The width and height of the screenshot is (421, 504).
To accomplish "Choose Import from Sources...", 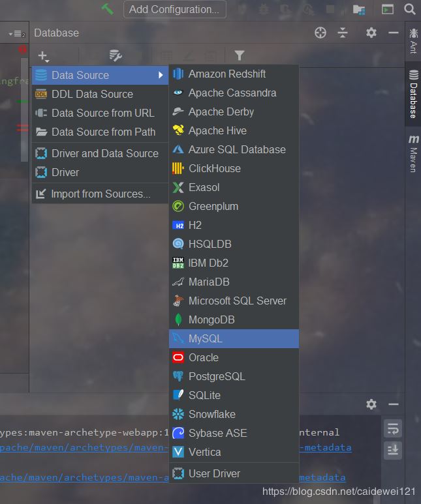I will [x=101, y=194].
